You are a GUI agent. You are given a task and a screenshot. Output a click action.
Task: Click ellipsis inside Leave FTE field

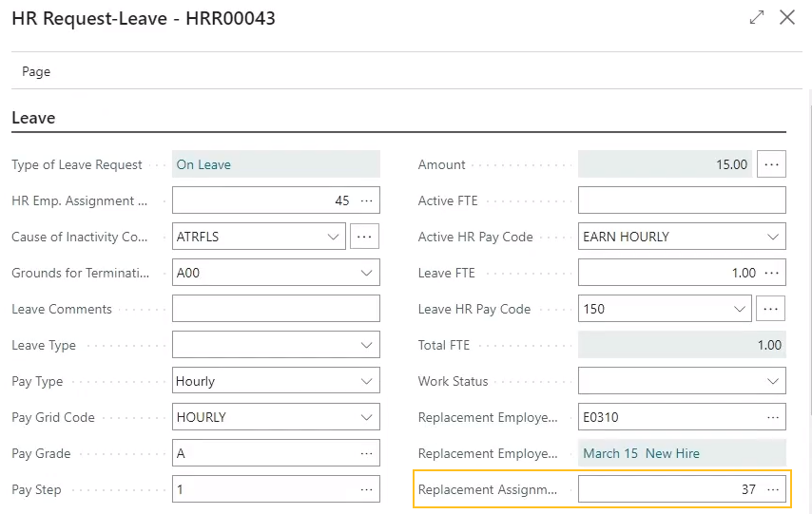point(772,273)
